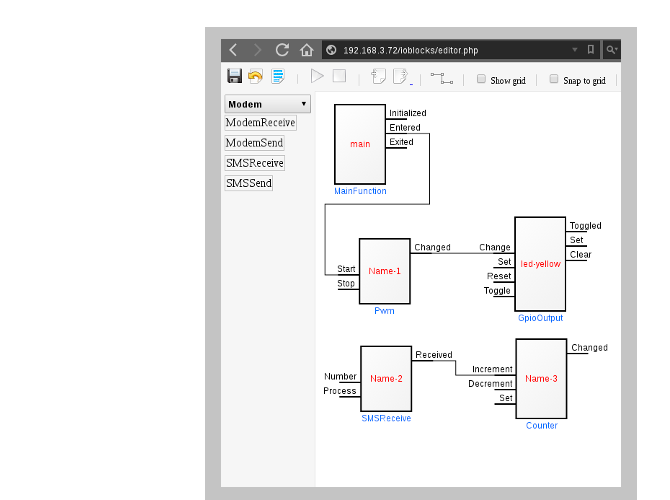
Task: Click the Decrement input pin
Action: (x=491, y=384)
